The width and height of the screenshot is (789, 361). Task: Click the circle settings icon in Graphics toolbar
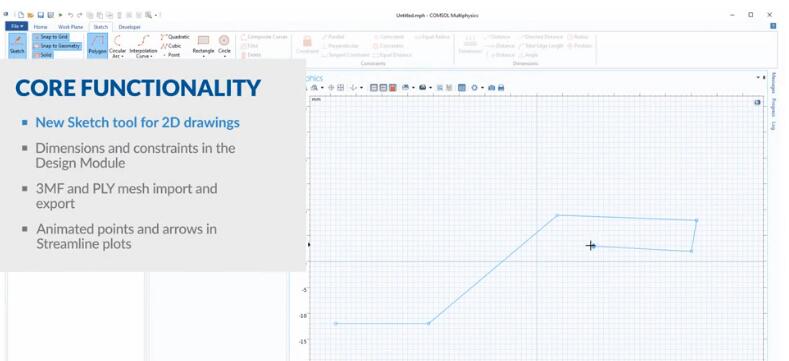(474, 88)
